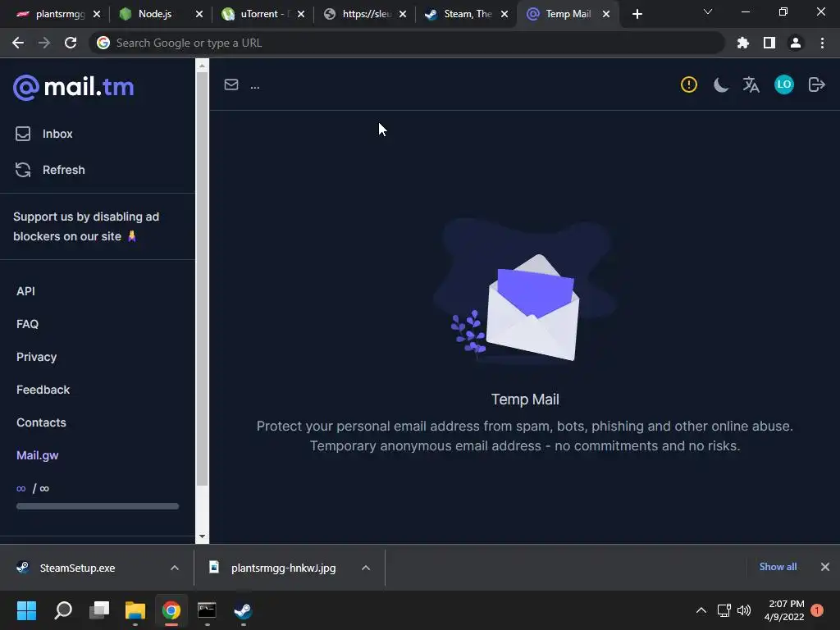Open the tab search dropdown
This screenshot has width=840, height=630.
(708, 11)
